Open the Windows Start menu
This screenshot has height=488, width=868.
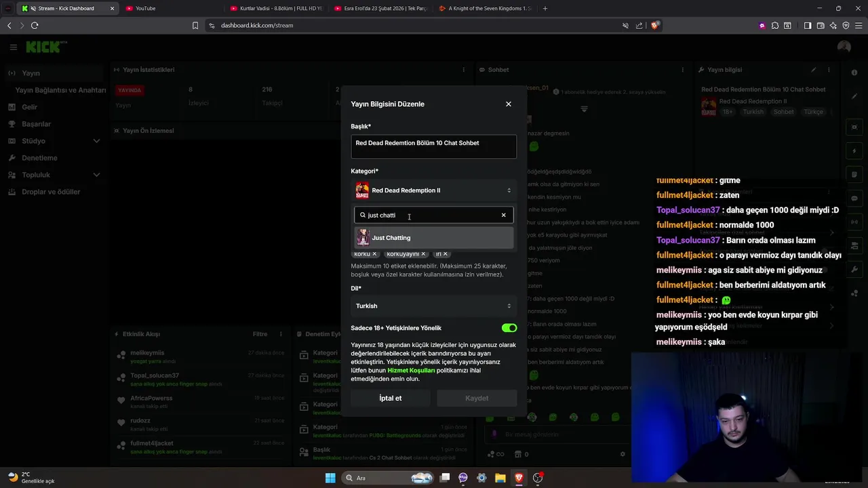pyautogui.click(x=330, y=478)
